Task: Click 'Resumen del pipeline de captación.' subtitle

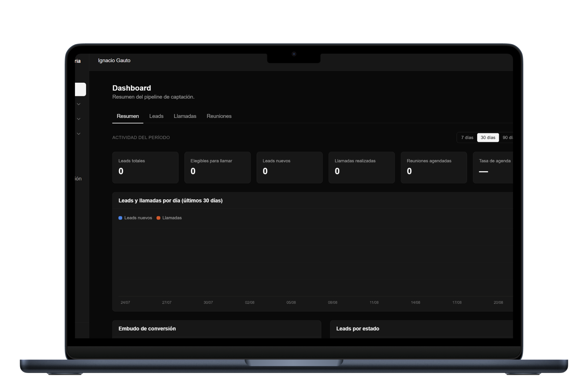Action: pyautogui.click(x=153, y=97)
